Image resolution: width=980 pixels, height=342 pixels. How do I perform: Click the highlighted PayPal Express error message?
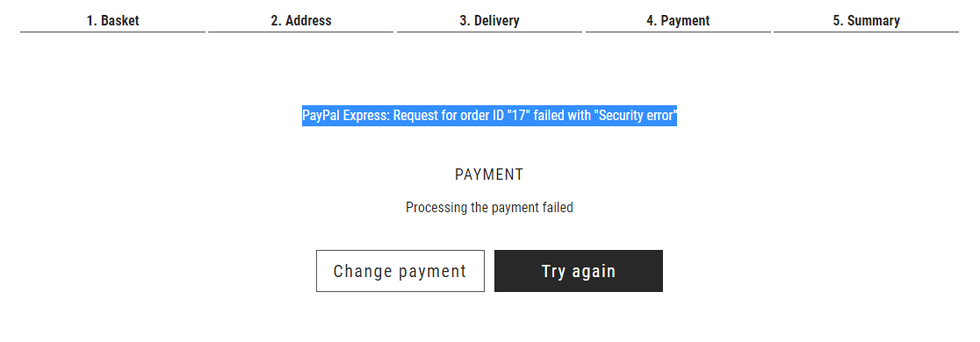point(489,116)
